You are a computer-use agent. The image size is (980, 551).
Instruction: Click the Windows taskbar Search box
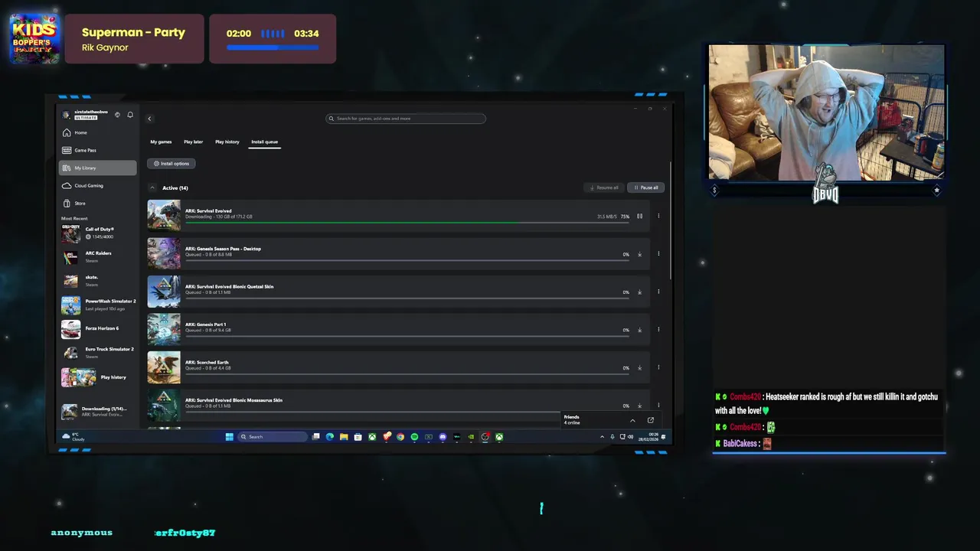pos(273,437)
